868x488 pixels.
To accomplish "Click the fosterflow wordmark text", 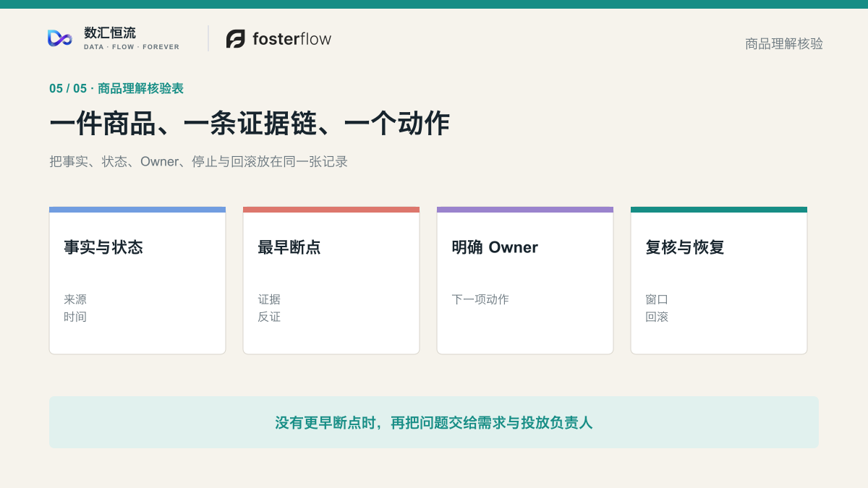I will tap(292, 39).
